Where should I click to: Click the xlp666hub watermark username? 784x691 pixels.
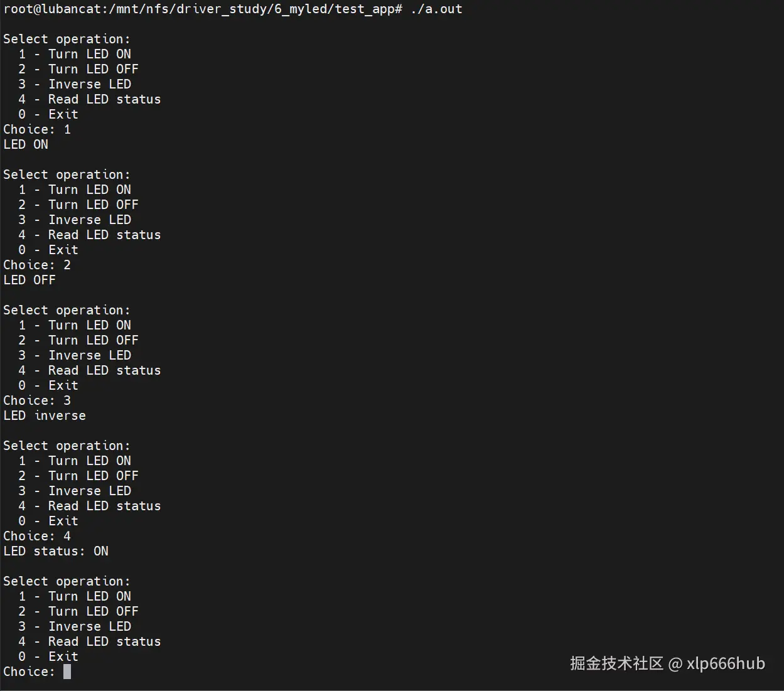pos(726,663)
